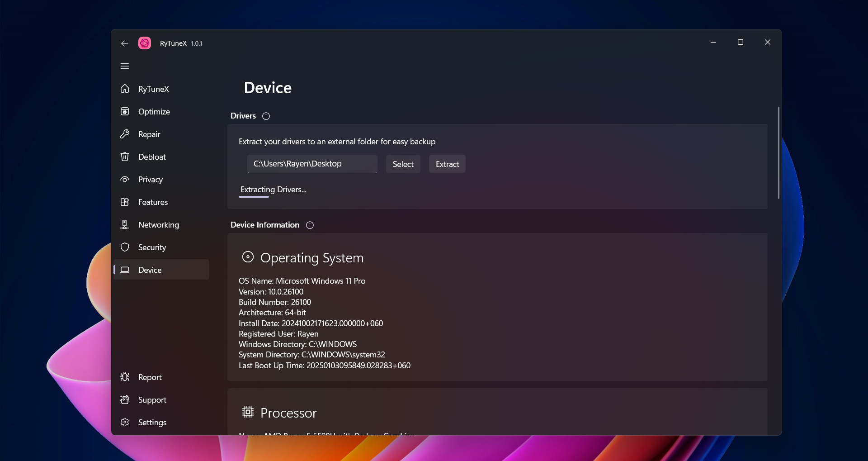Click the Drivers section heading

coord(243,116)
